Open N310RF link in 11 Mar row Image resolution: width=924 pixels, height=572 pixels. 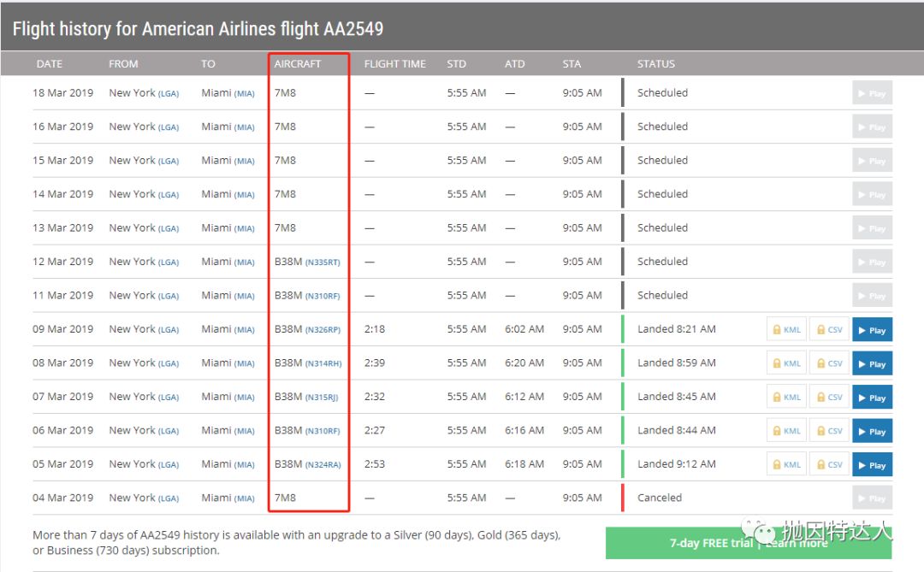323,296
